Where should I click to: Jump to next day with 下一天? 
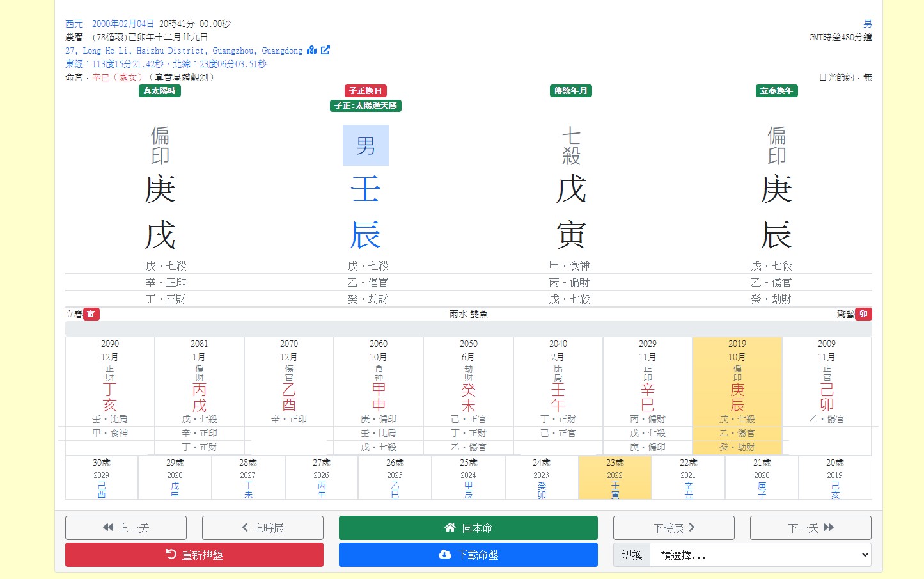tap(810, 528)
